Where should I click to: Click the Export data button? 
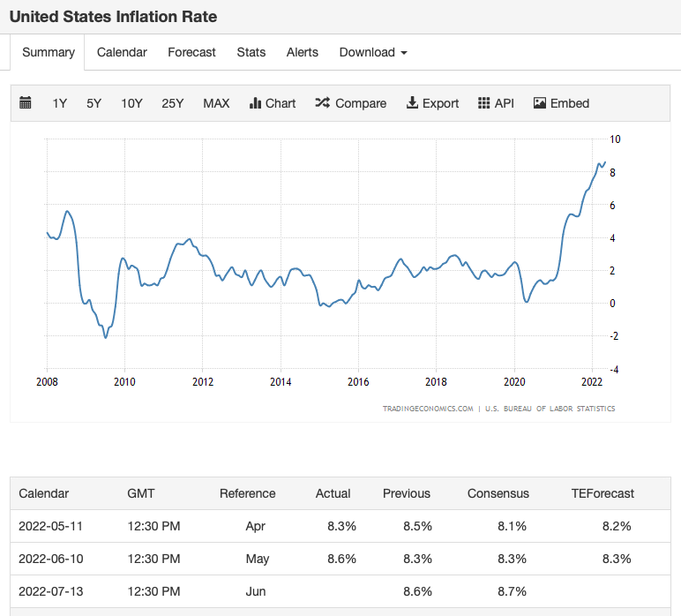(432, 103)
